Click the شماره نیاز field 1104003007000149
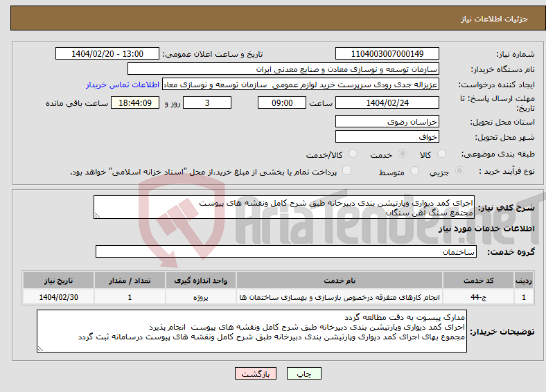The width and height of the screenshot is (546, 392). tap(387, 53)
